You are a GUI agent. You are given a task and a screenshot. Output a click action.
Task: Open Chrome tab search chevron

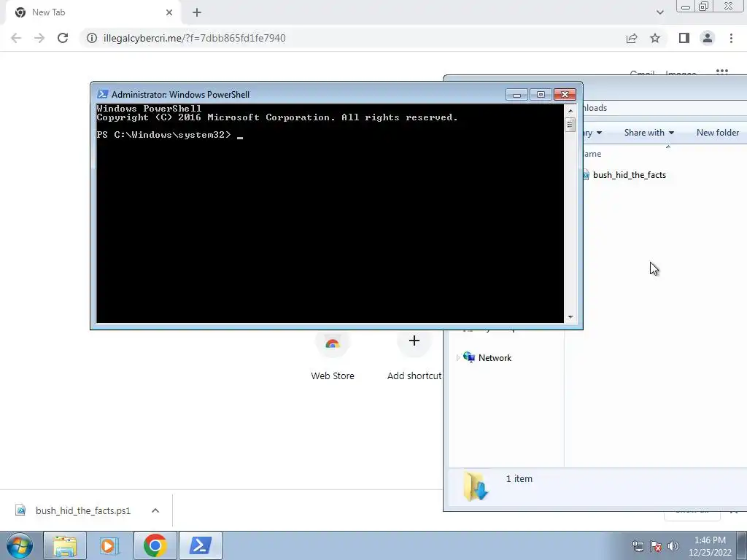[x=659, y=12]
